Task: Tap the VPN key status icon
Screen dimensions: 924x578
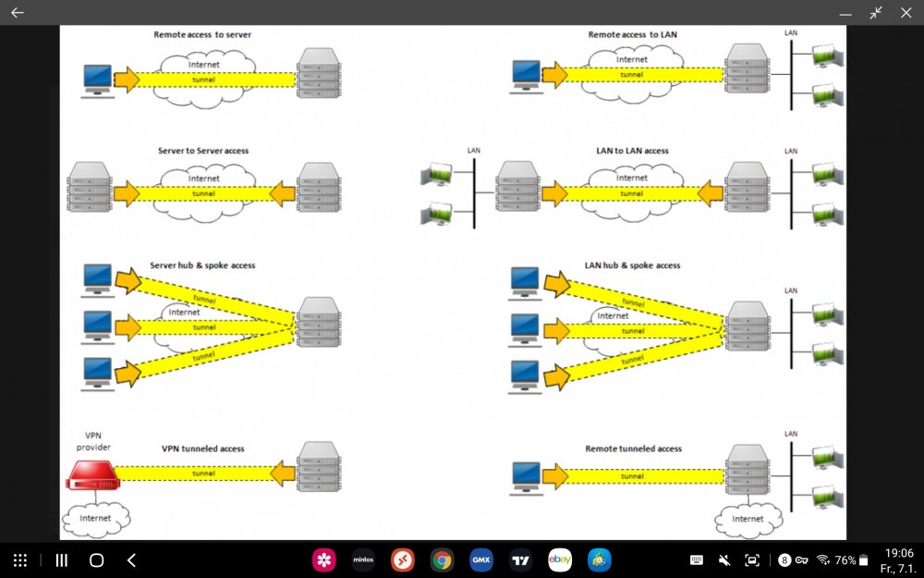Action: pyautogui.click(x=801, y=560)
